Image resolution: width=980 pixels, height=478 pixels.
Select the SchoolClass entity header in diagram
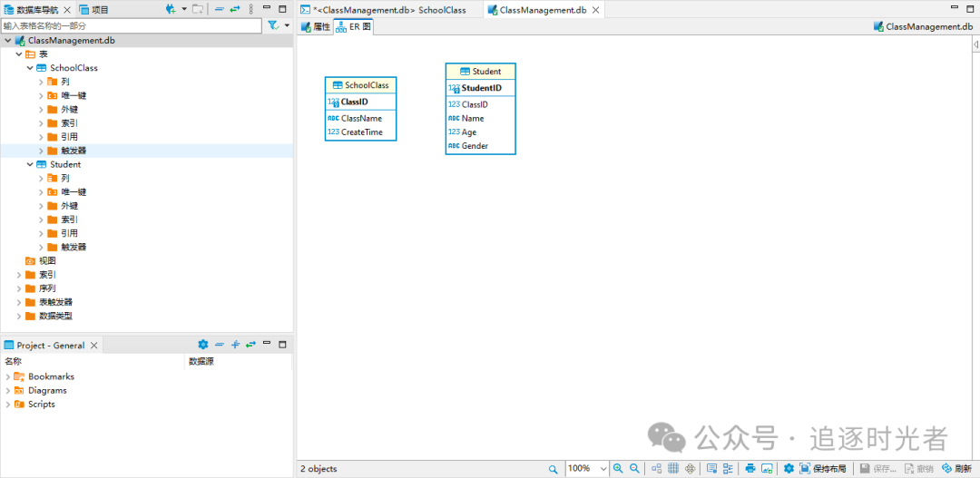click(x=360, y=85)
